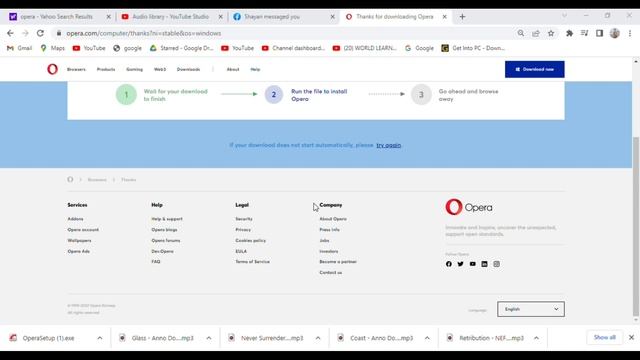Screen dimensions: 640x360
Task: Open the media control icon in the toolbar
Action: [584, 33]
